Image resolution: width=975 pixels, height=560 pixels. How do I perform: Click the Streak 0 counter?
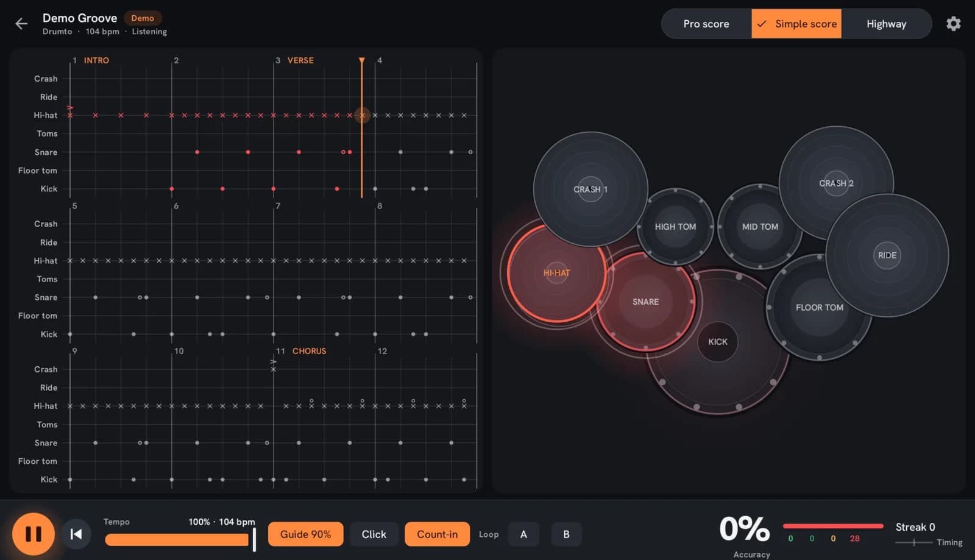(x=915, y=527)
